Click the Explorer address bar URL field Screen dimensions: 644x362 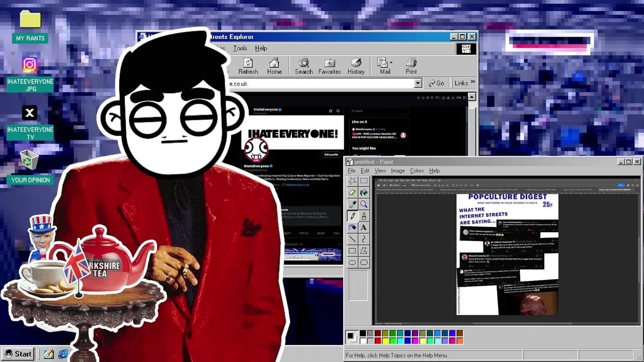pos(321,83)
